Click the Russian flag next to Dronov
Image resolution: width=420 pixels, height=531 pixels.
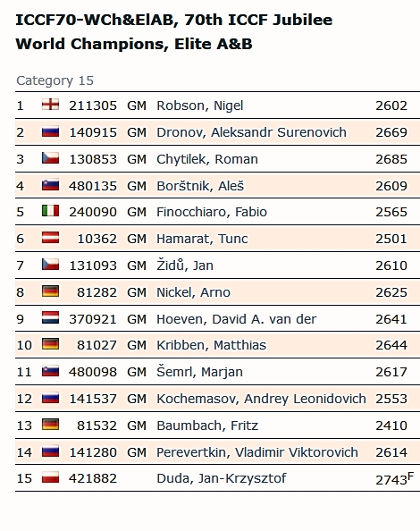(x=50, y=131)
